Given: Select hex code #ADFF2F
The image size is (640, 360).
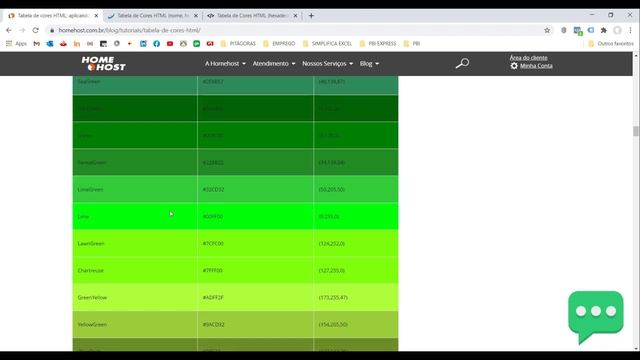Looking at the screenshot, I should point(213,297).
